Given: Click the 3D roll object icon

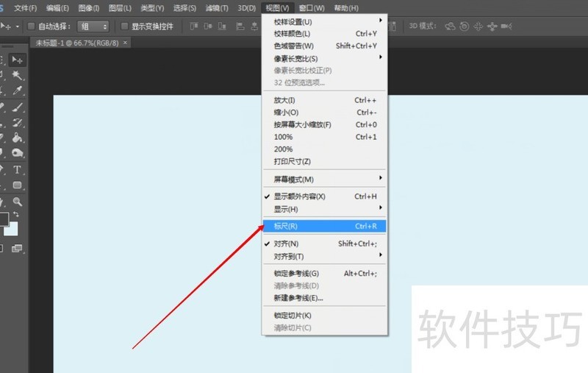Looking at the screenshot, I should (465, 26).
